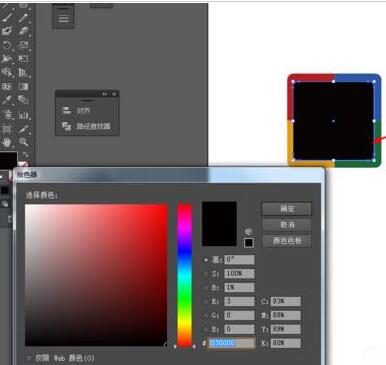Click the hex color field 030000
The height and width of the screenshot is (365, 386).
pos(232,343)
